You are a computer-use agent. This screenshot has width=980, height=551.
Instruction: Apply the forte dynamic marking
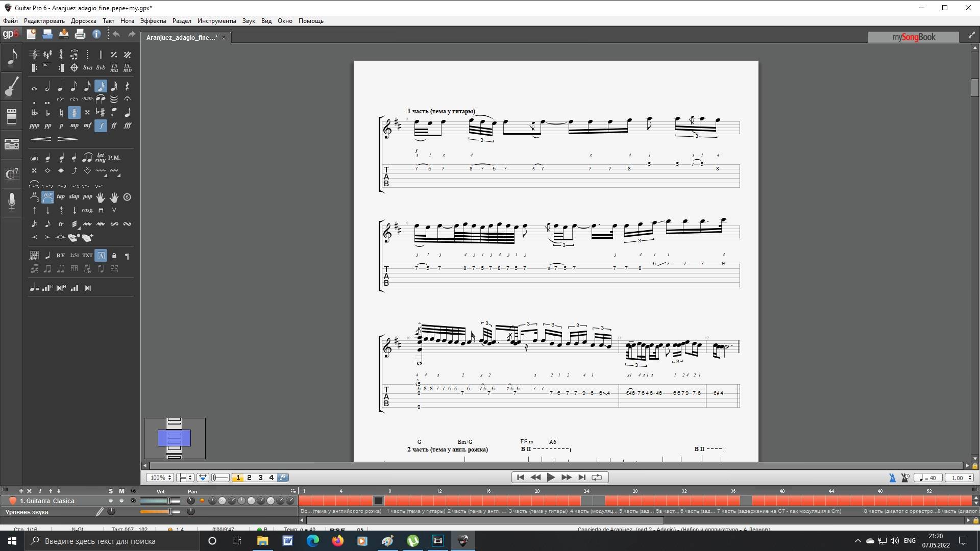(x=101, y=126)
